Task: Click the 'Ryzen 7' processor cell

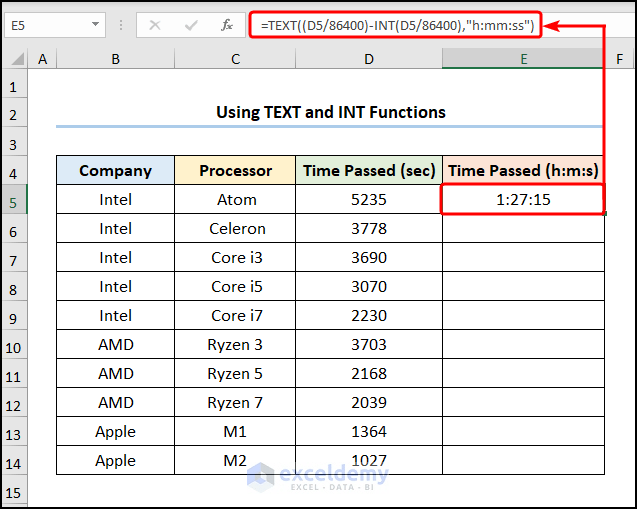Action: click(235, 403)
